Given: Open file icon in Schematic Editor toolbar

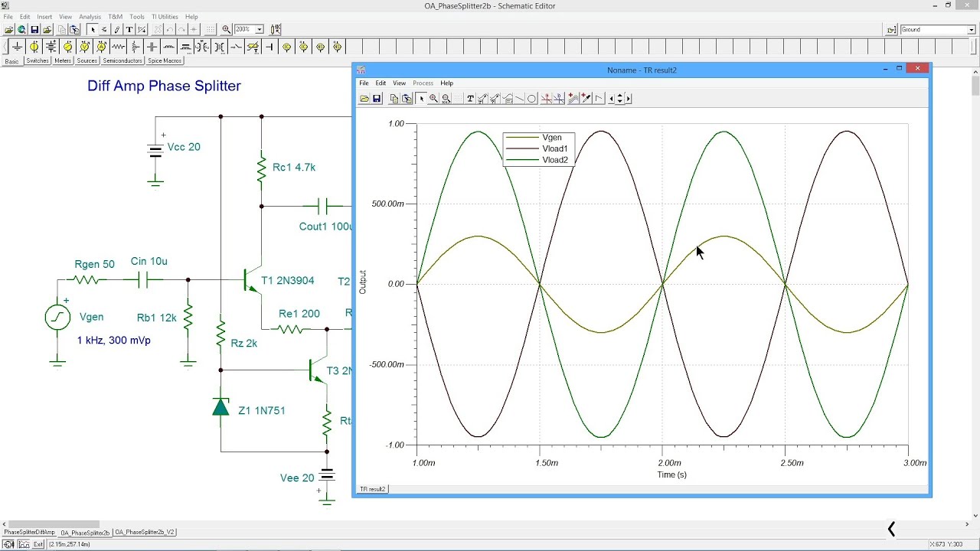Looking at the screenshot, I should point(9,29).
